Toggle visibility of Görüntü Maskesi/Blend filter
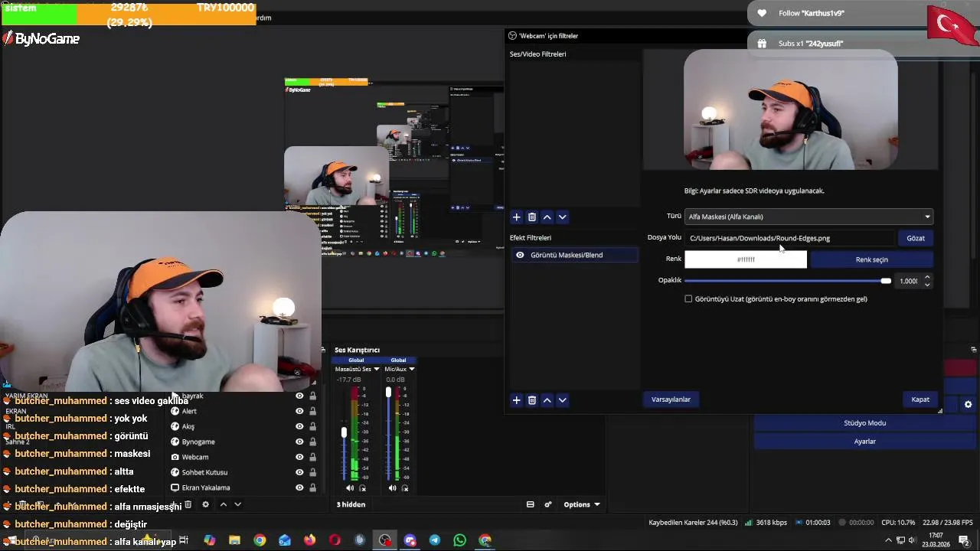980x551 pixels. (x=520, y=255)
